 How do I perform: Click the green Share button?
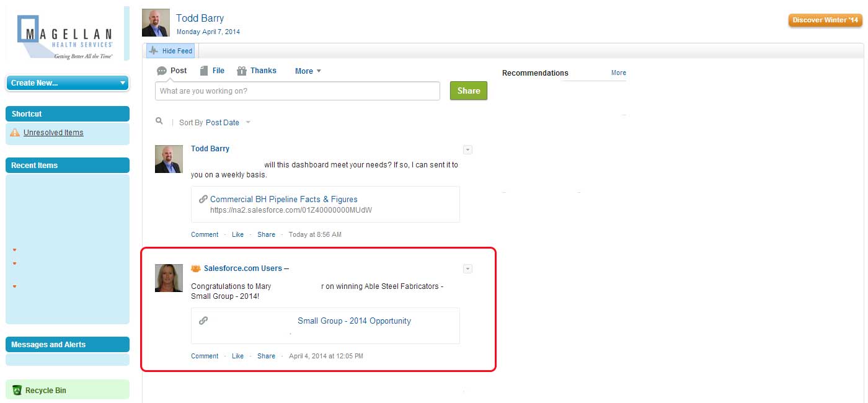tap(469, 91)
